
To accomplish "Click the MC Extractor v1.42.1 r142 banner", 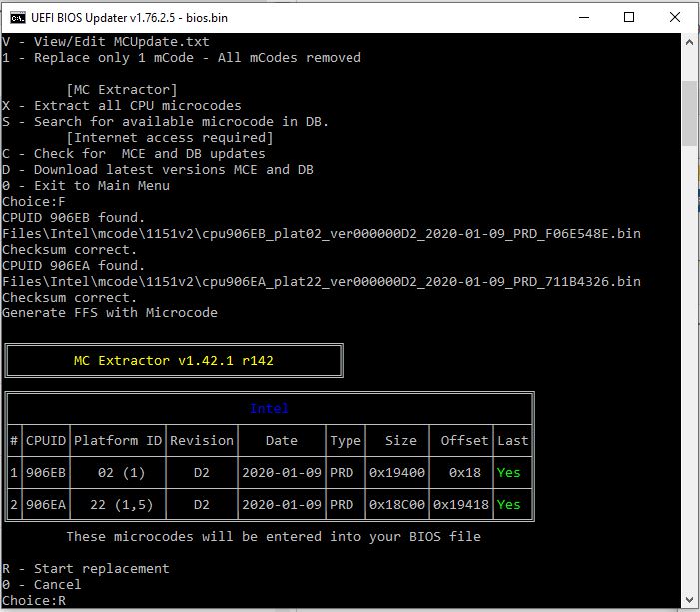I will 174,360.
